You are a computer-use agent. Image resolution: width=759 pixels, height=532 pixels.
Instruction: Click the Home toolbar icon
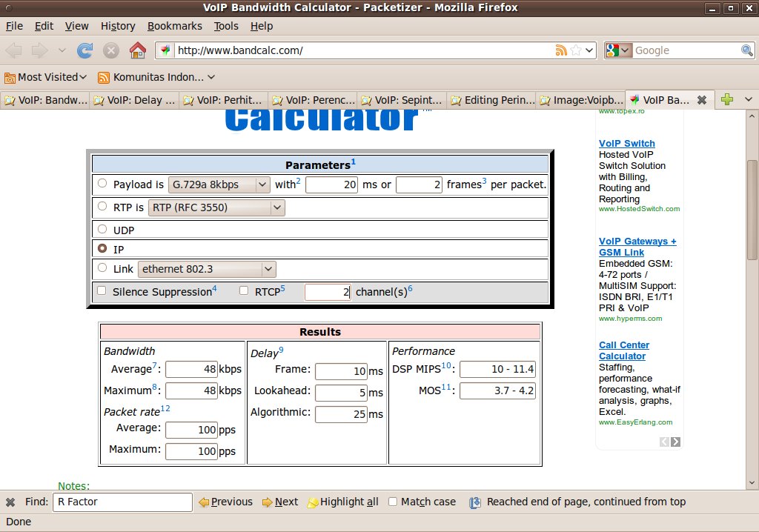pyautogui.click(x=137, y=50)
